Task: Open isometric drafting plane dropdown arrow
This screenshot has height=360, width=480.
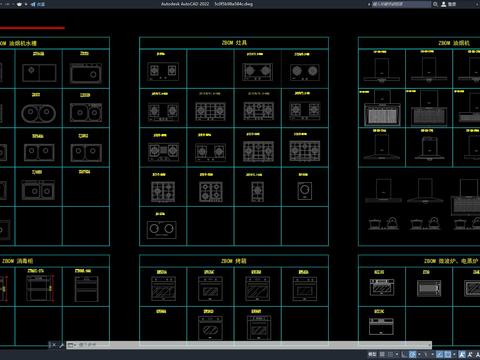Action: [x=433, y=354]
